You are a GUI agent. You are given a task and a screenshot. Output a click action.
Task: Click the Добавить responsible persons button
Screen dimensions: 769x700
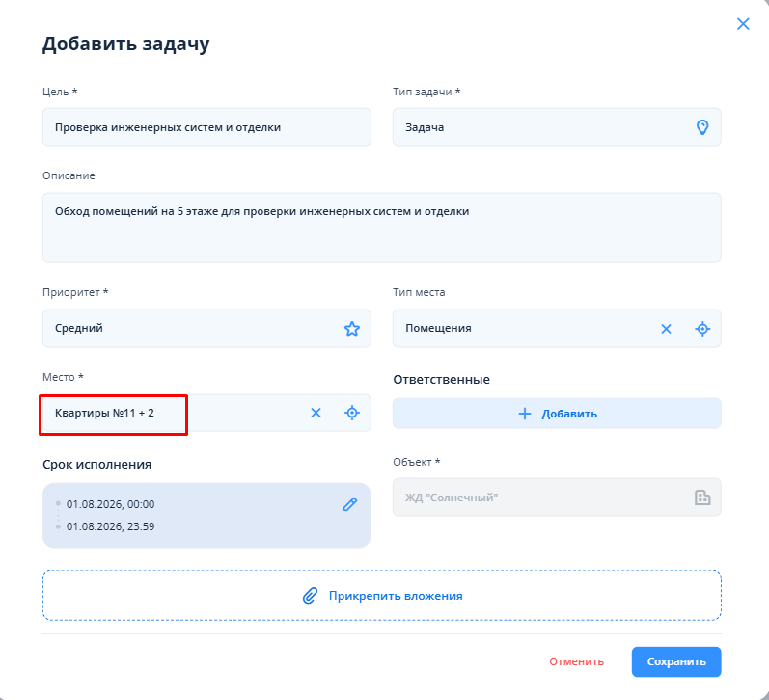click(x=557, y=414)
